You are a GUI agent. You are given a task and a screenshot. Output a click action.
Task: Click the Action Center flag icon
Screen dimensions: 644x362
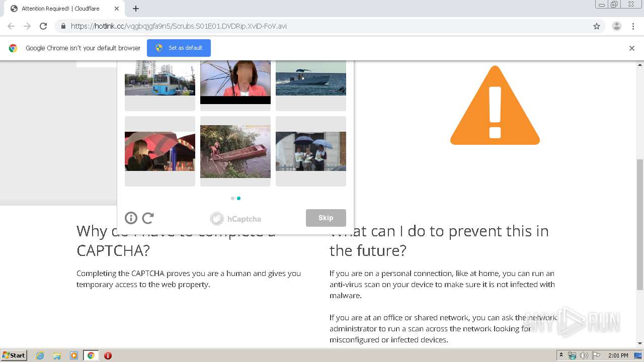click(596, 355)
